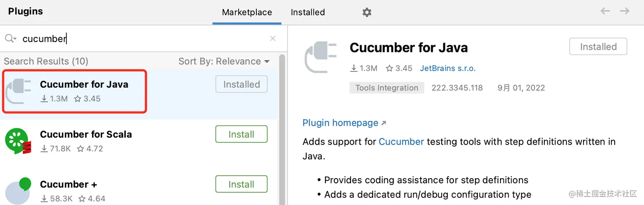Viewport: 644px width, 205px height.
Task: Switch to the Marketplace tab
Action: (247, 12)
